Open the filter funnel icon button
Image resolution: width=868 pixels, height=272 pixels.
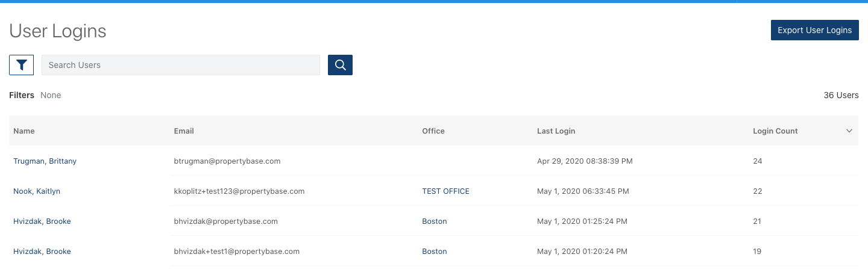(x=21, y=65)
